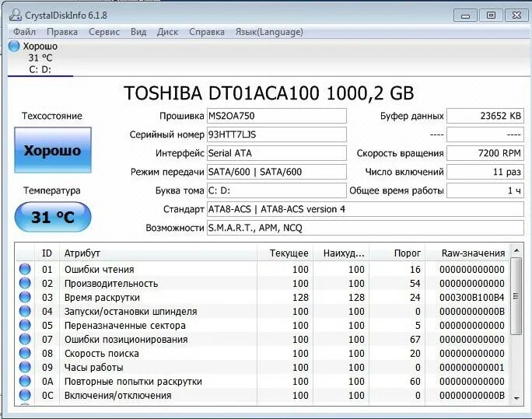The image size is (532, 419).
Task: Click the Режим передачи field SATA/600
Action: 277,172
